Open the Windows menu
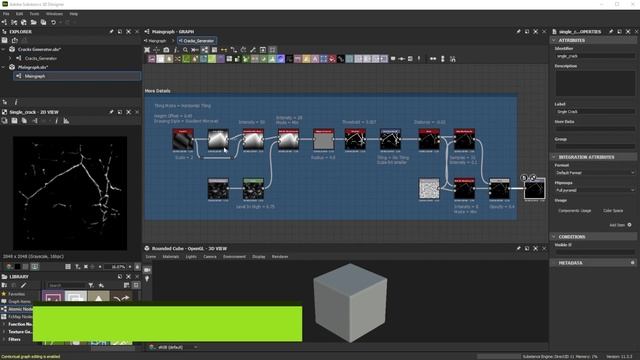The height and width of the screenshot is (360, 640). pyautogui.click(x=54, y=14)
